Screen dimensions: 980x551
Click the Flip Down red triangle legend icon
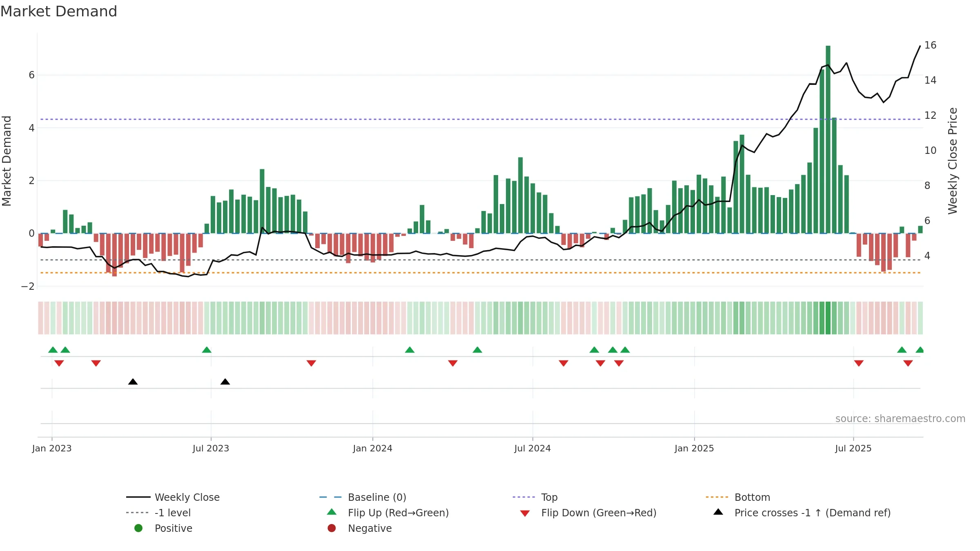[525, 513]
